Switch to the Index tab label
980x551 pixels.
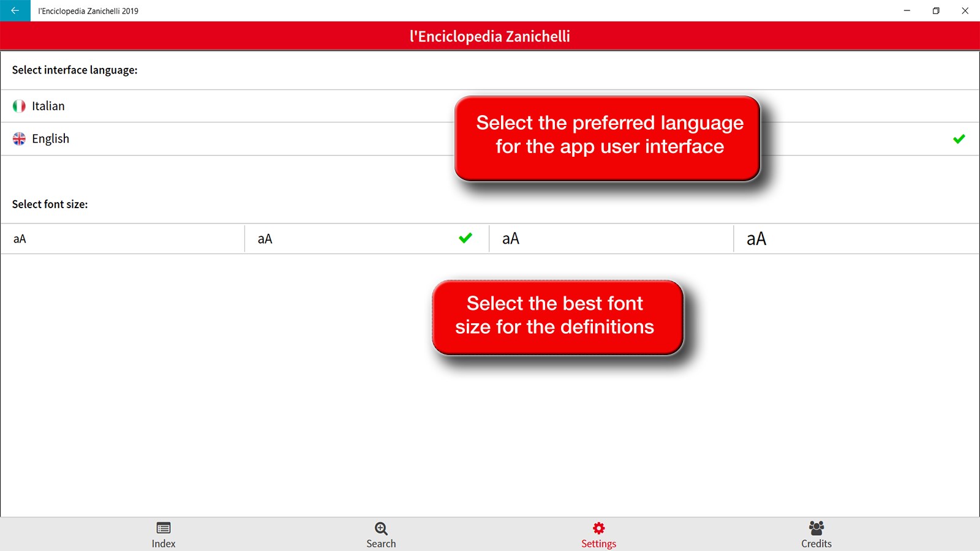click(x=164, y=544)
